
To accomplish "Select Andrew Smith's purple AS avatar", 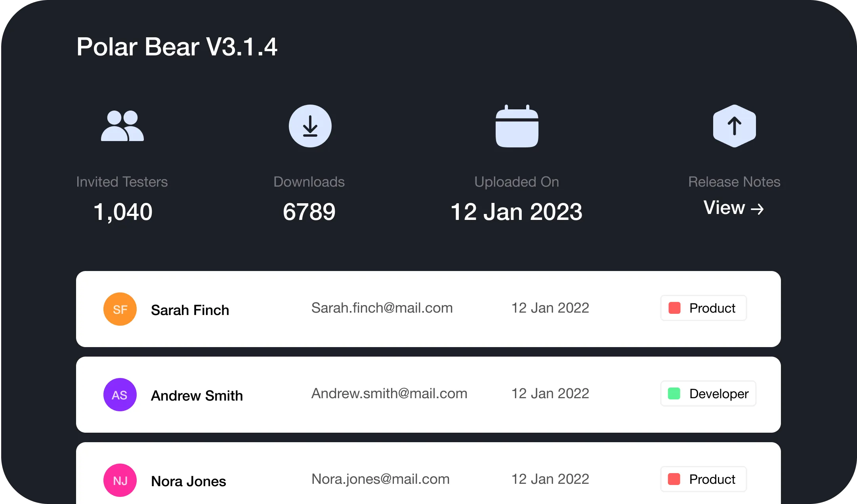I will tap(120, 395).
